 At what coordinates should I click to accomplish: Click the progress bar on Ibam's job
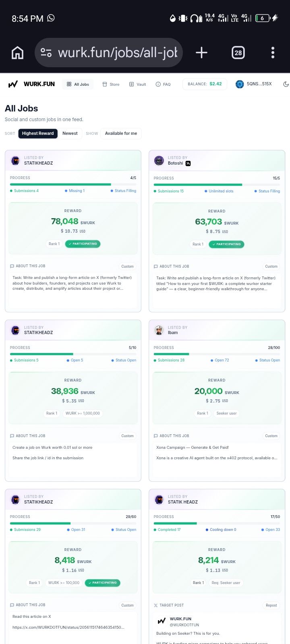(x=217, y=354)
